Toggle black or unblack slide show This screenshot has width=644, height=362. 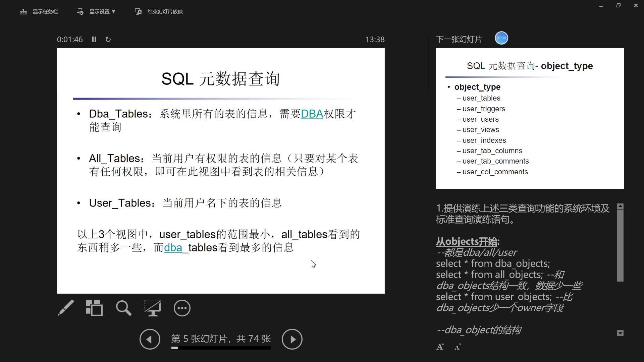[x=153, y=308]
